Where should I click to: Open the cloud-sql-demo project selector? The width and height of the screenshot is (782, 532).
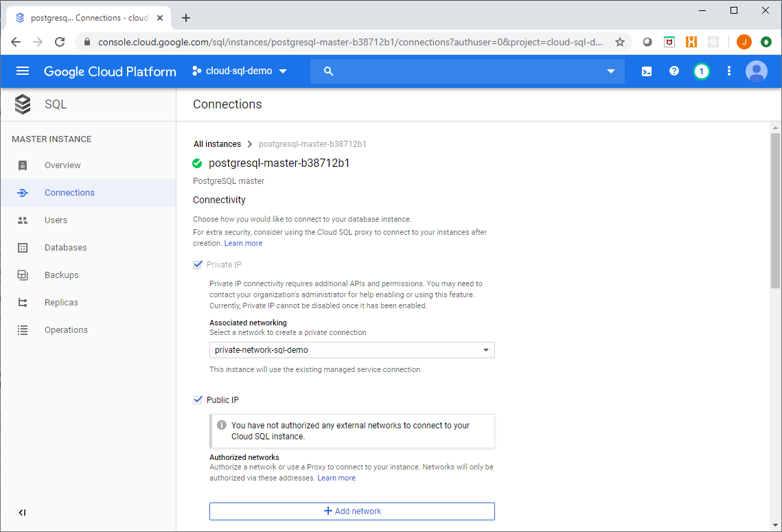pyautogui.click(x=240, y=71)
